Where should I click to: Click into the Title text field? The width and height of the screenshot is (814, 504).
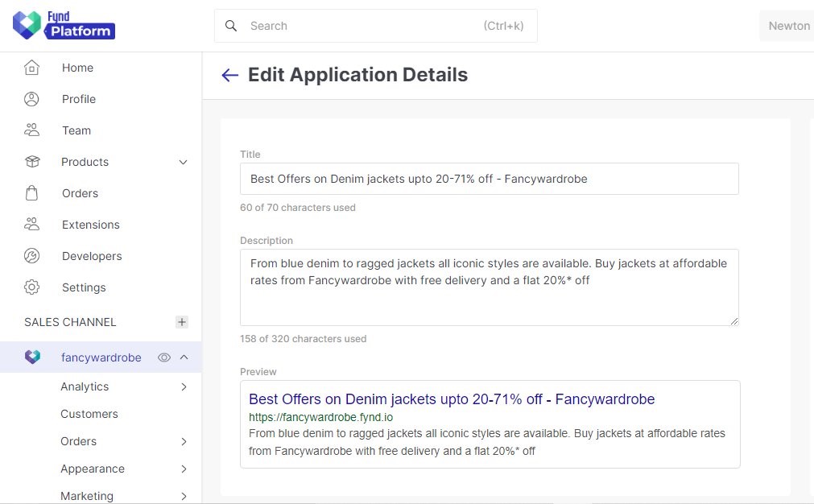point(489,179)
